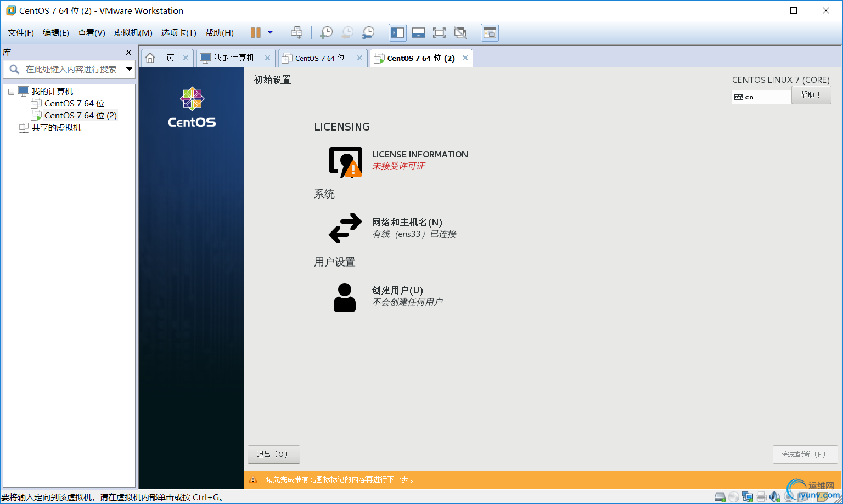Click the 有线 (ens33) 已连接 status text

pos(414,234)
